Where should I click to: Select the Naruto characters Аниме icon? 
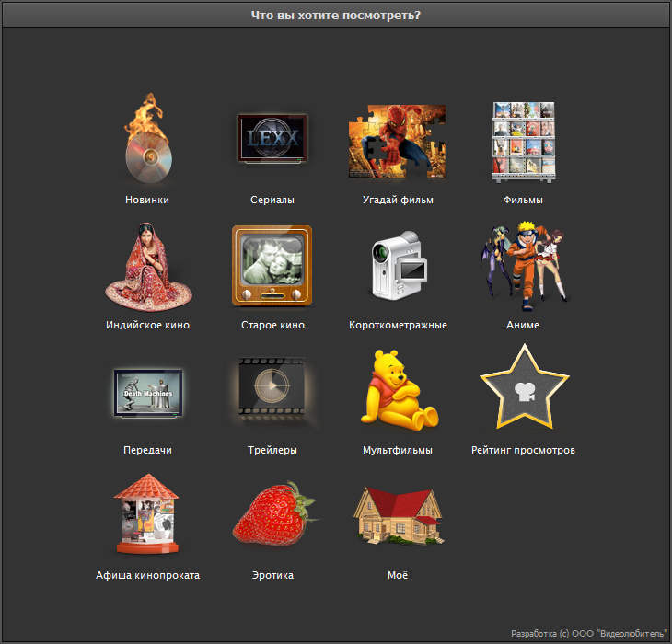525,266
